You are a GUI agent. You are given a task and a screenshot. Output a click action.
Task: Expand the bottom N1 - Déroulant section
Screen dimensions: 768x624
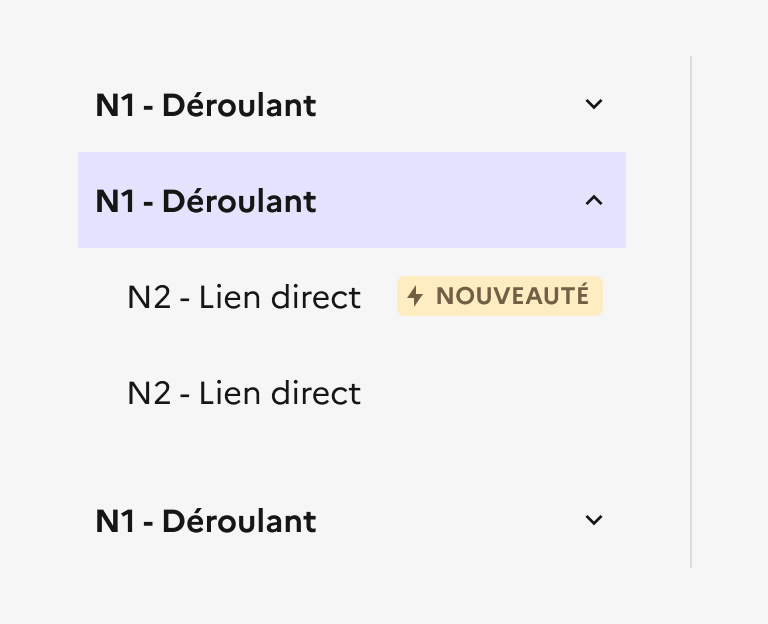(352, 520)
